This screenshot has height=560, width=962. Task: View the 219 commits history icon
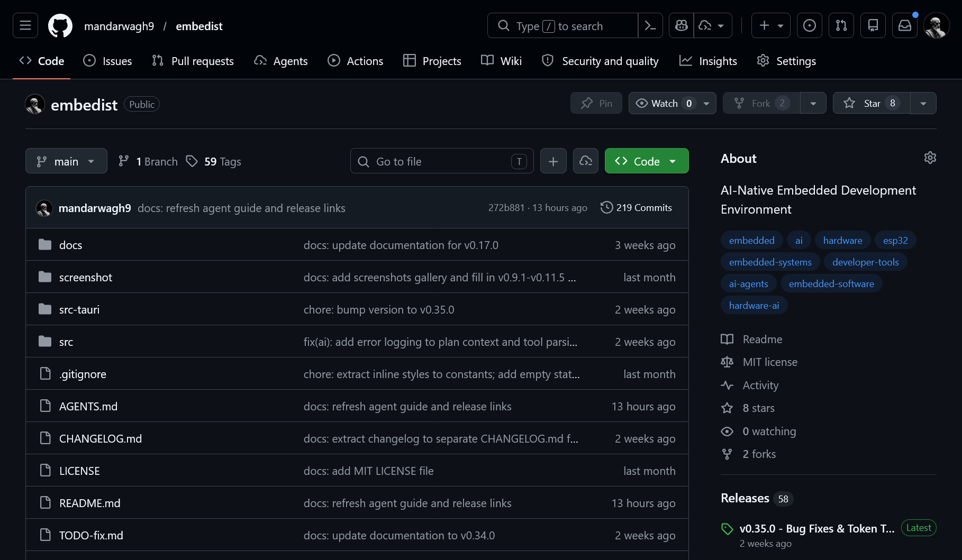coord(606,207)
